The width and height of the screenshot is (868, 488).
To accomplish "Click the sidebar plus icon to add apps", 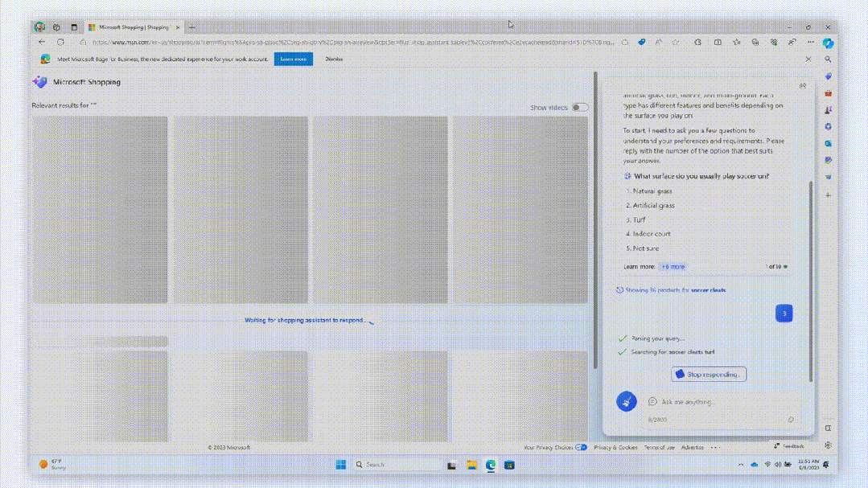I will [828, 195].
